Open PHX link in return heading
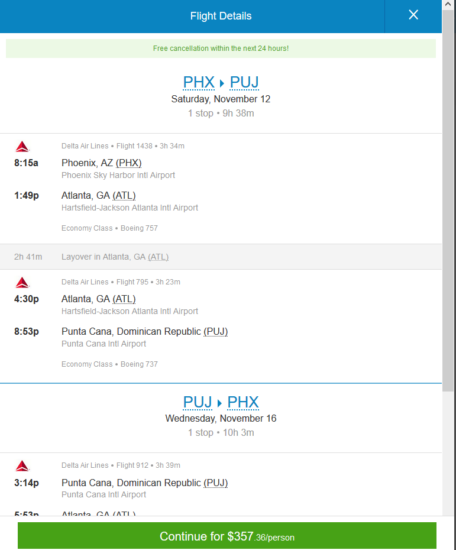 click(x=243, y=402)
